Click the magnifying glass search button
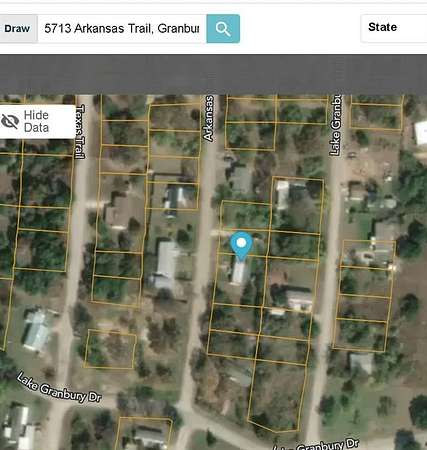The height and width of the screenshot is (450, 427). (x=223, y=29)
